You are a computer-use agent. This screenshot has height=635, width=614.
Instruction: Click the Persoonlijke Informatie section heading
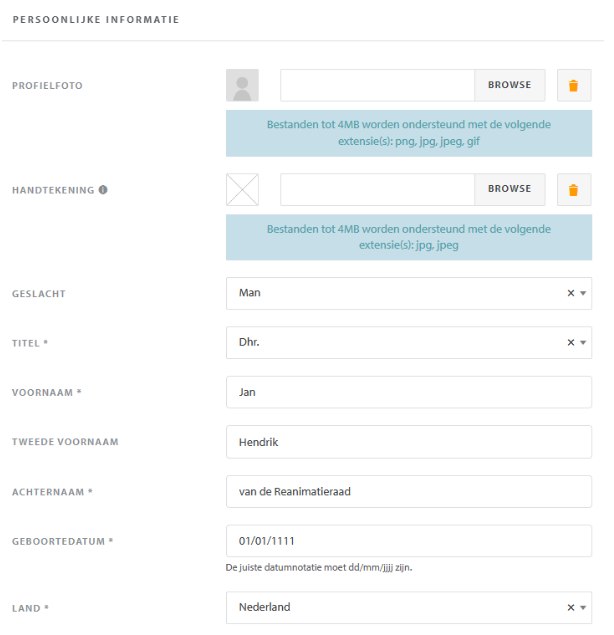coord(96,19)
